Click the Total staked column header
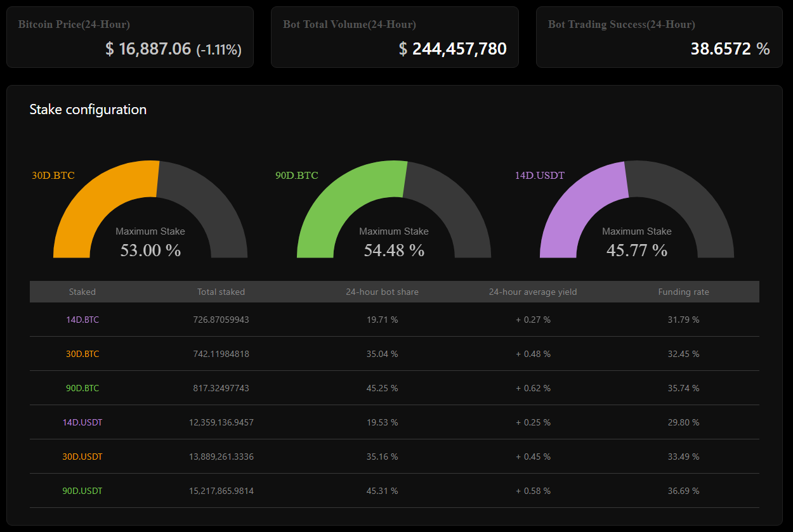793x532 pixels. 221,292
